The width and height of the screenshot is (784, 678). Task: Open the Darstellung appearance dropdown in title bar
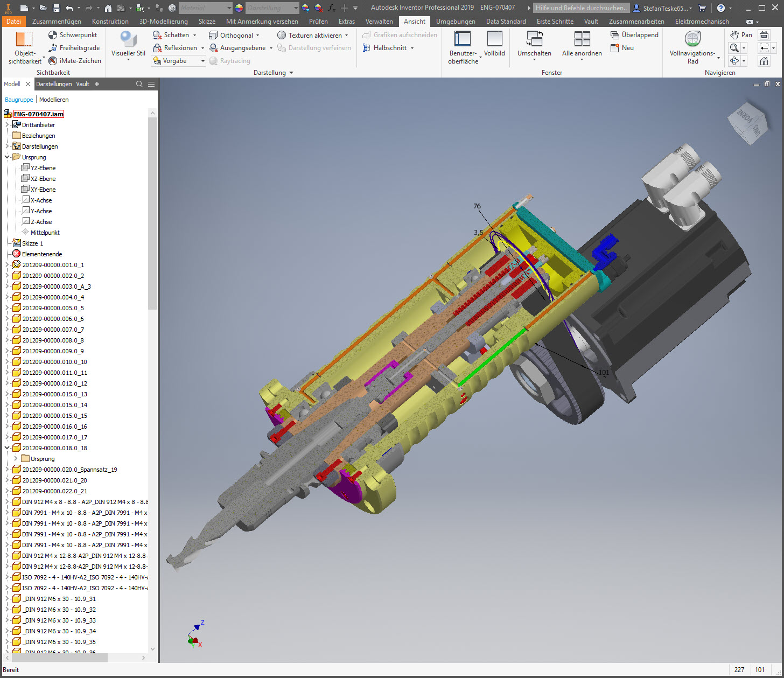(272, 8)
